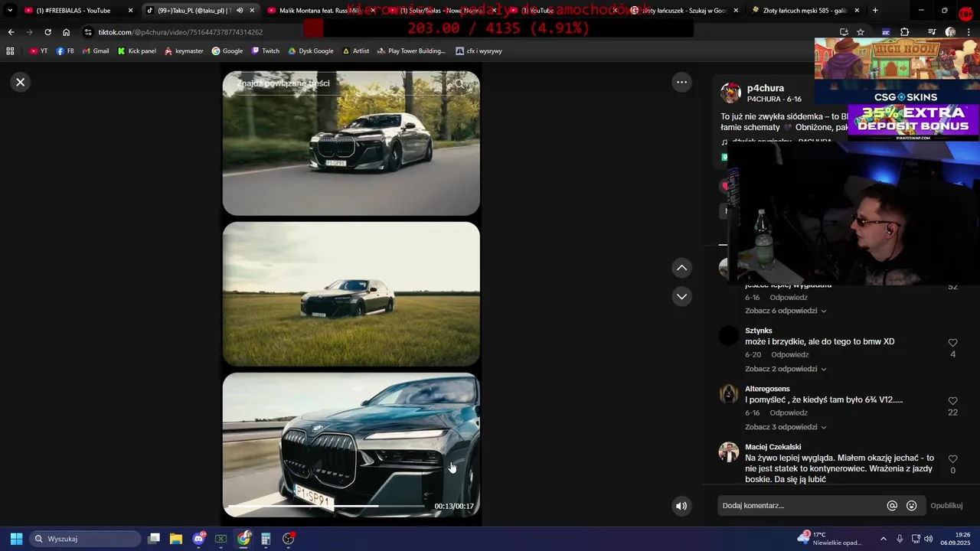Go back in browser history
Screen dimensions: 980x551
(x=11, y=32)
